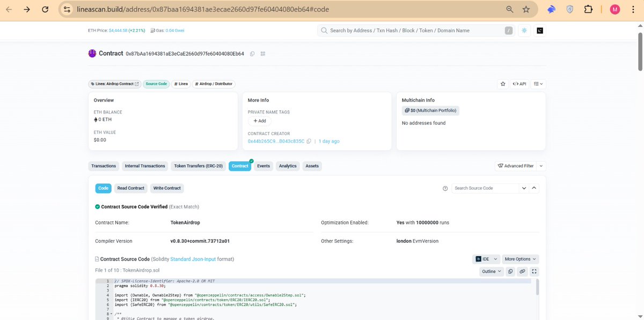
Task: Open the Advanced Filter chevron dropdown
Action: pos(541,166)
